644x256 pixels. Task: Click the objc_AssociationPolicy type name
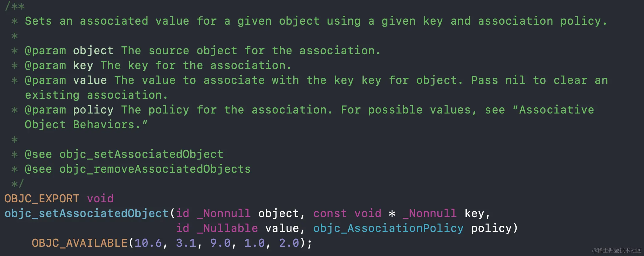388,228
